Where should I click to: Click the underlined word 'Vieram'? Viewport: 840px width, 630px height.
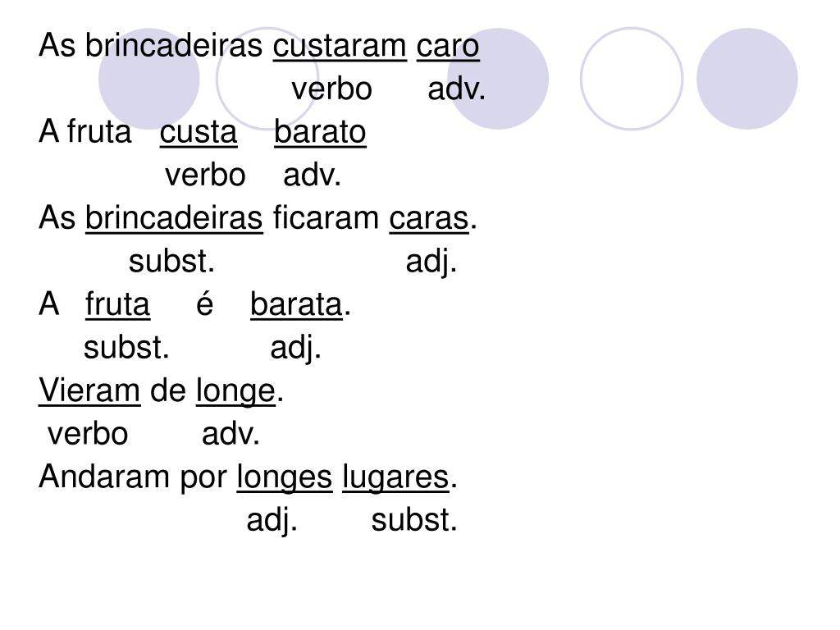89,390
